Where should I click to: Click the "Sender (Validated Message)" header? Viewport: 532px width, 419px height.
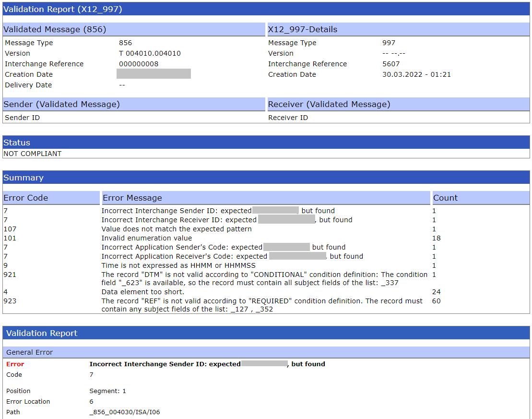click(x=61, y=104)
